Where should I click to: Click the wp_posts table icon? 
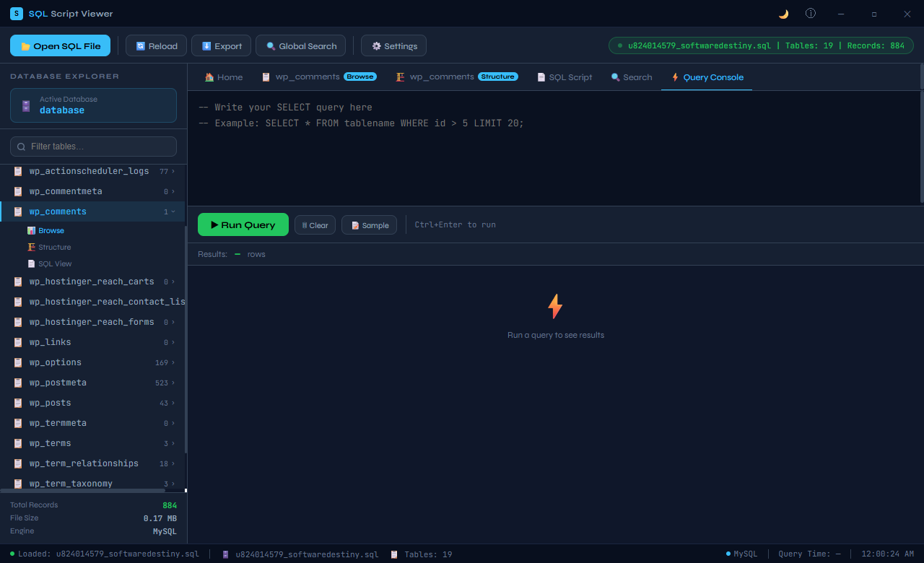pos(18,403)
